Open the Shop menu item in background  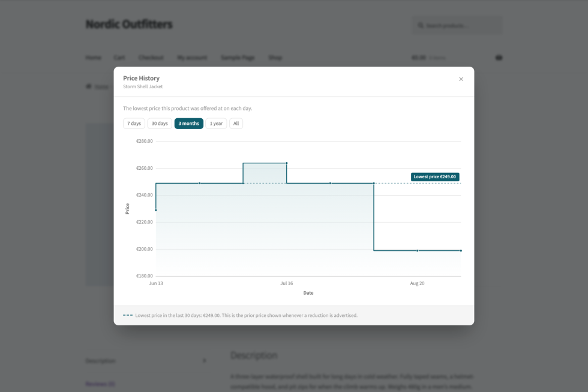(275, 58)
